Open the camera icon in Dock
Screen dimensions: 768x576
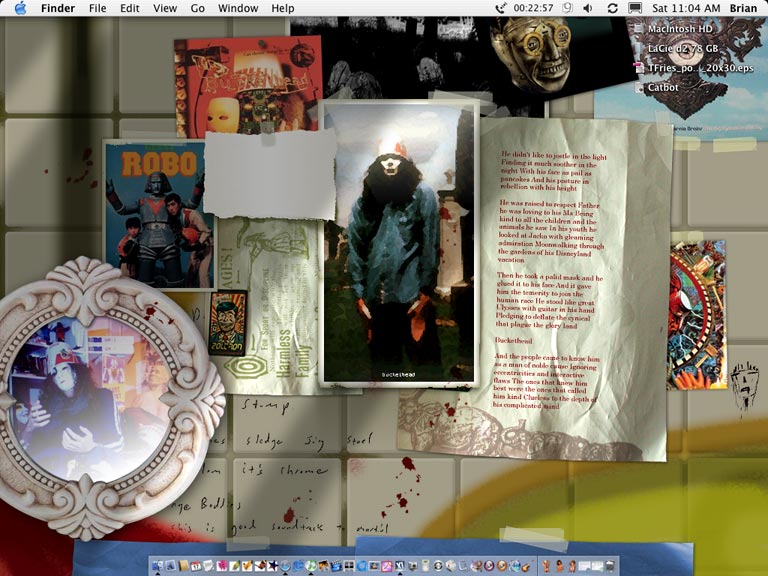[x=412, y=566]
